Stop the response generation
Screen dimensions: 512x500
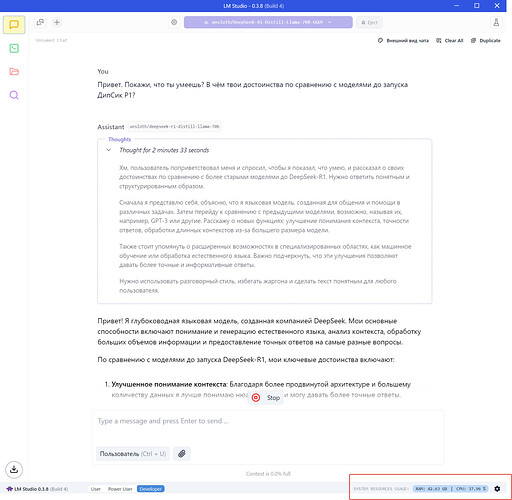(266, 398)
